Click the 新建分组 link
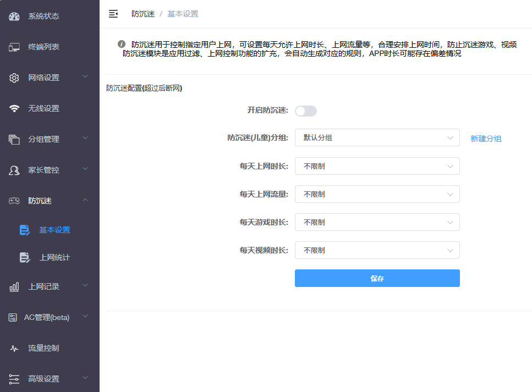This screenshot has width=532, height=392. 486,139
